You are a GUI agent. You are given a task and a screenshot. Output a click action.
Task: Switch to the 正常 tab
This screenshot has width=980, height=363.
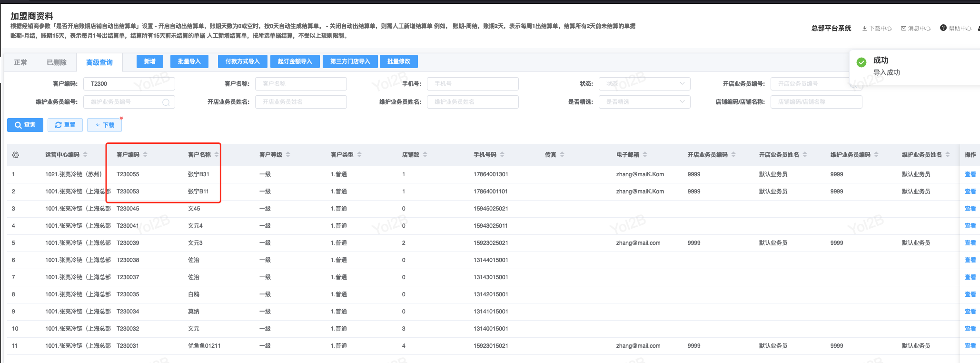(20, 62)
